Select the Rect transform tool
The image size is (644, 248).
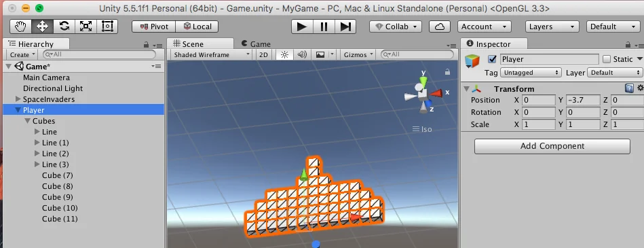[107, 26]
